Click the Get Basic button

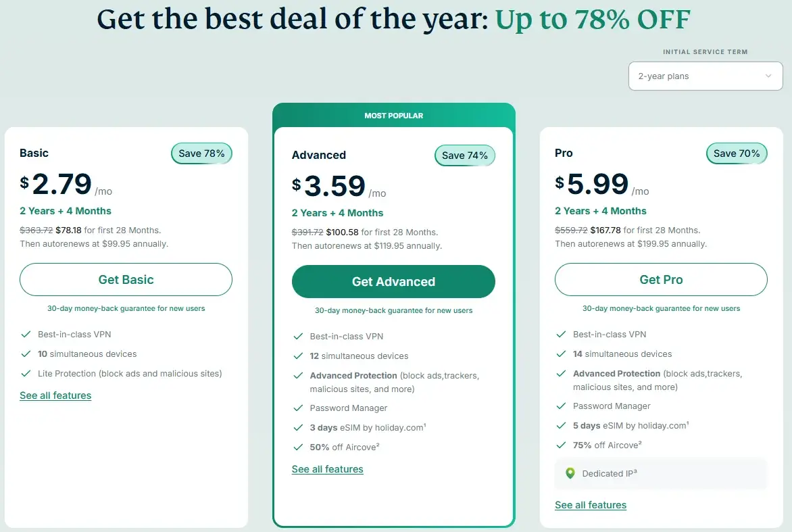(126, 280)
